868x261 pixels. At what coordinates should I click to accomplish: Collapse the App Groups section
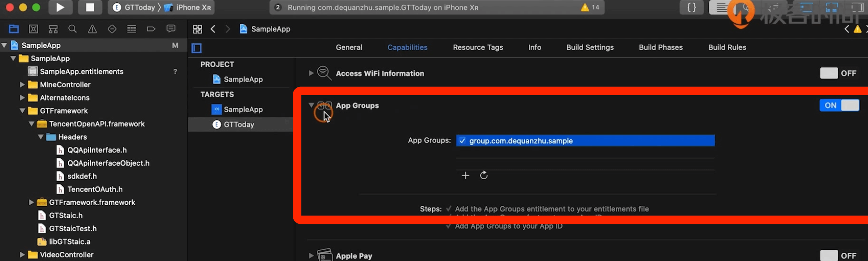point(311,105)
